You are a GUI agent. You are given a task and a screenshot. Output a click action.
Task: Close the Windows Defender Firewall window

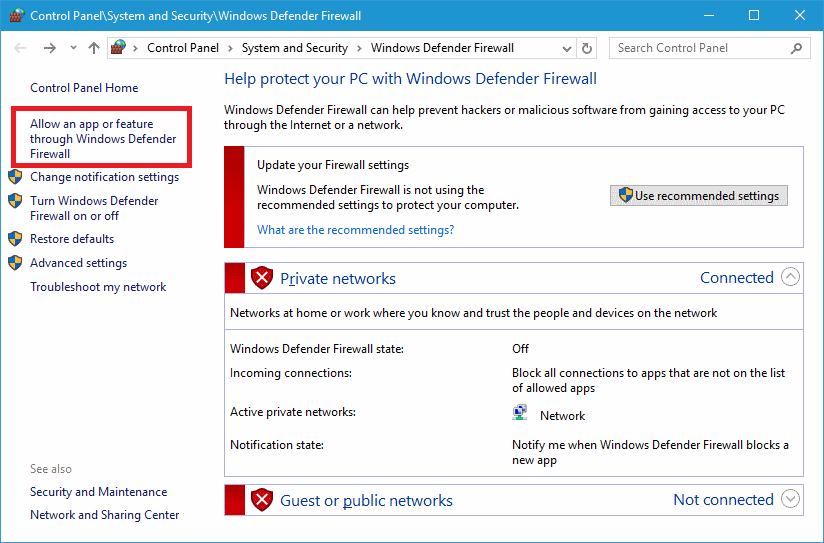(x=800, y=15)
